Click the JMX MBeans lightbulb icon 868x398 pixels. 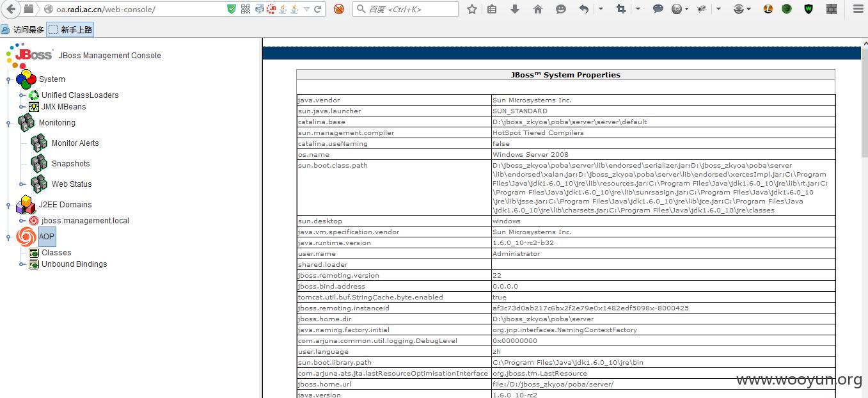pos(34,107)
